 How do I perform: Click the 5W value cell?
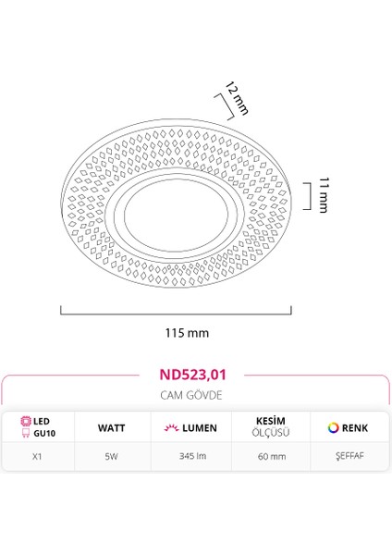tap(111, 457)
